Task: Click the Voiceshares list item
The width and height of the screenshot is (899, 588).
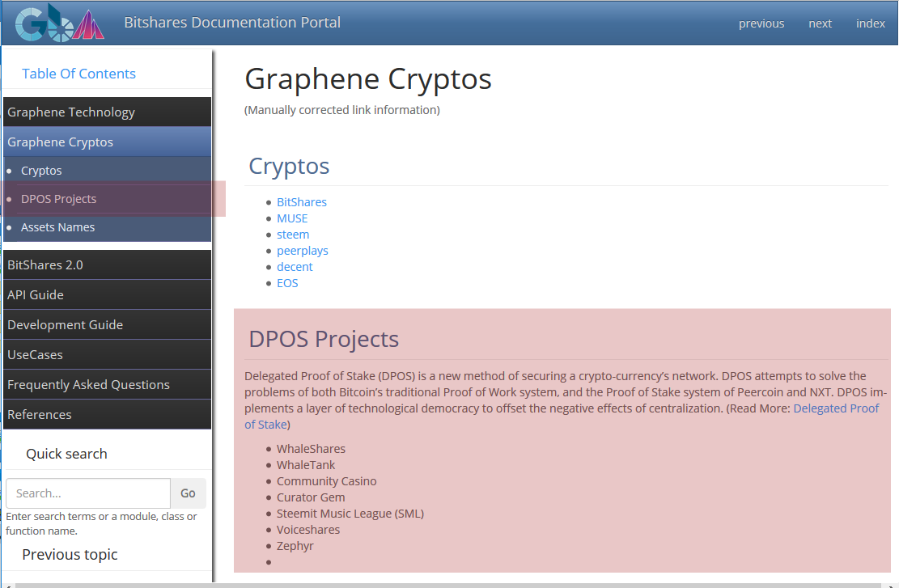Action: (x=307, y=530)
